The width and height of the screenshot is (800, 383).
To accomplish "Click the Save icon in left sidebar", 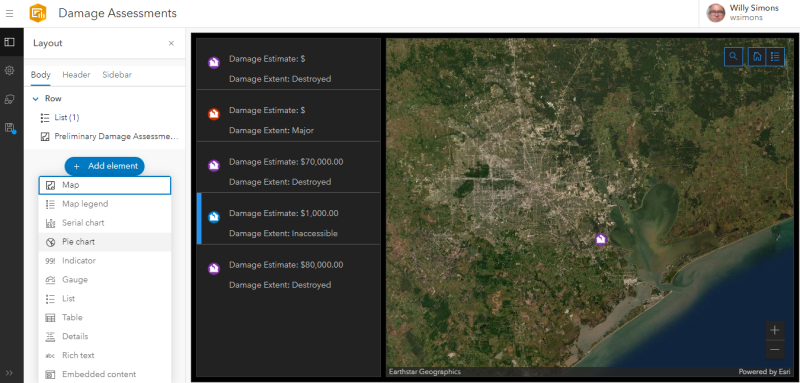I will [x=9, y=127].
